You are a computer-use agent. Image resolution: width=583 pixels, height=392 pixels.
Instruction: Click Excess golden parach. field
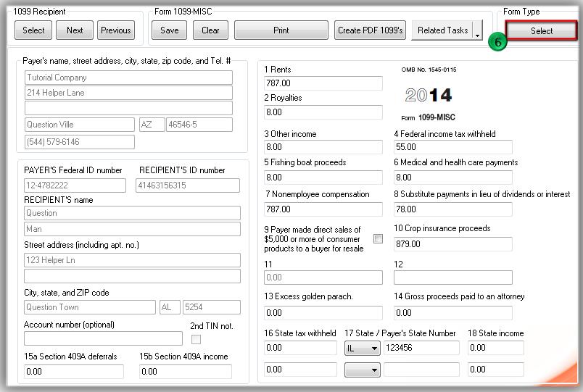pyautogui.click(x=323, y=313)
